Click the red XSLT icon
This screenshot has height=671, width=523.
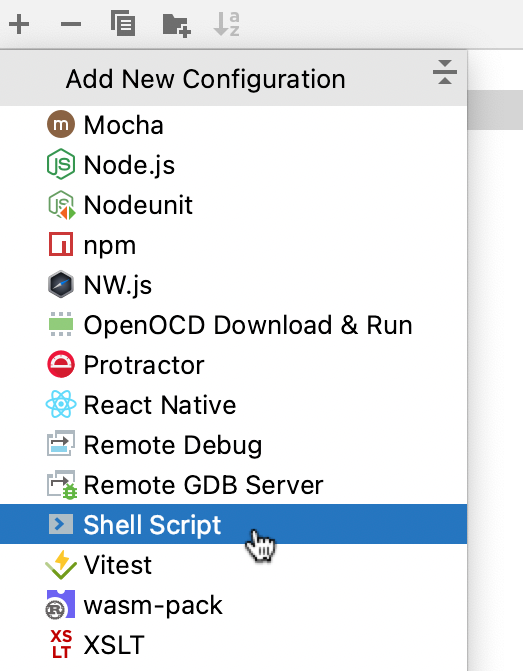coord(61,644)
